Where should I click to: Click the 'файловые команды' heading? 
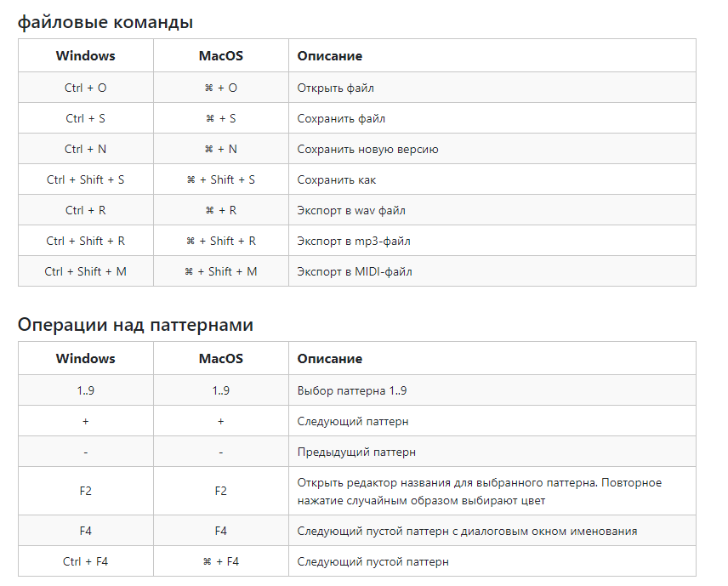pos(105,22)
